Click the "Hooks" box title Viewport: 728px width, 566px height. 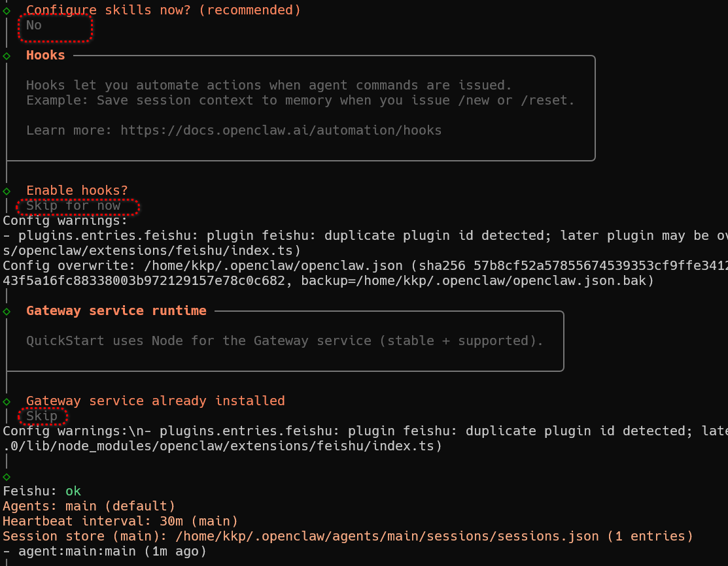pos(45,56)
